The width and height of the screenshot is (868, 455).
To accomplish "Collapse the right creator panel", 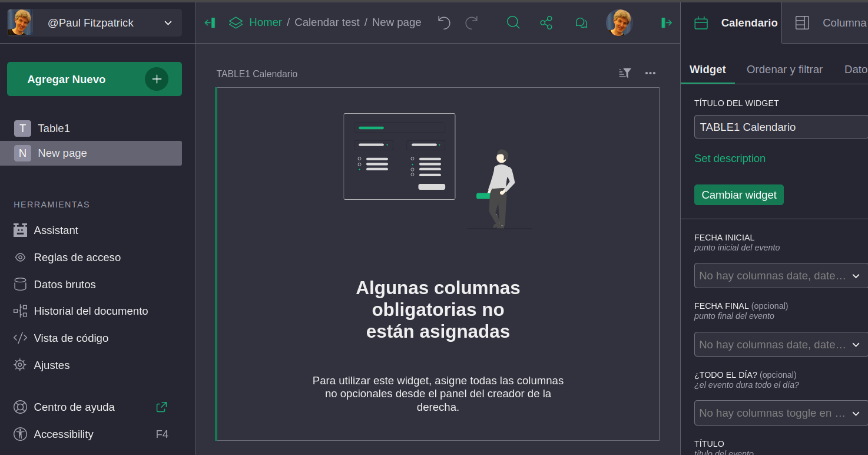I will (x=667, y=23).
